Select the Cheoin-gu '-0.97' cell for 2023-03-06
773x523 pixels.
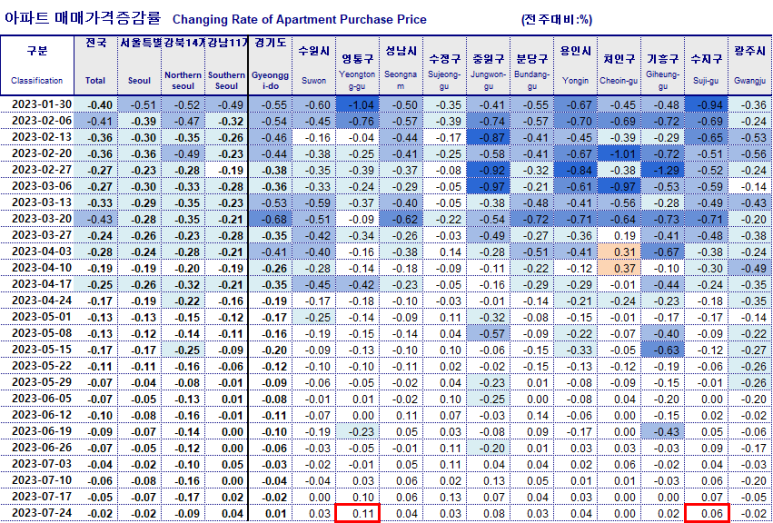pyautogui.click(x=619, y=186)
